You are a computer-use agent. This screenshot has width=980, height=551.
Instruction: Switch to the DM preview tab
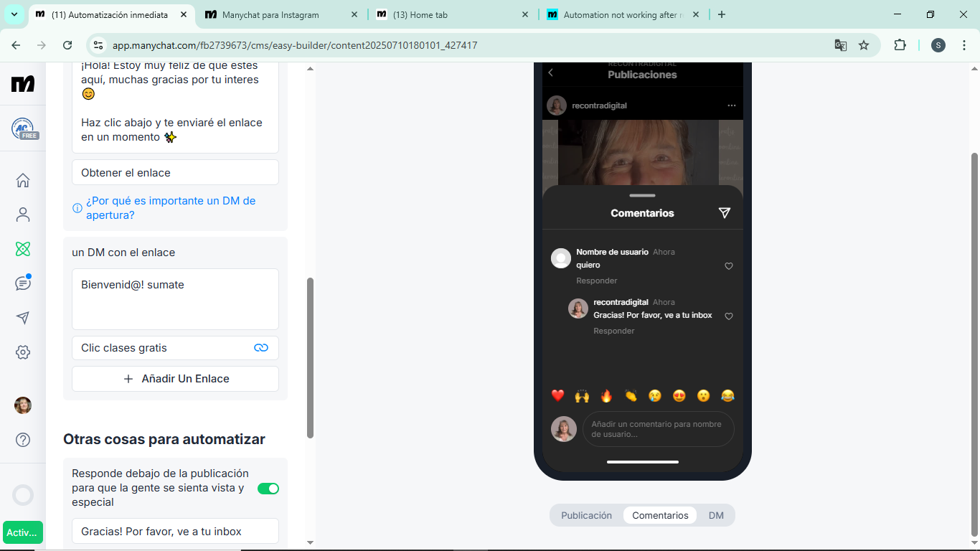click(x=716, y=515)
